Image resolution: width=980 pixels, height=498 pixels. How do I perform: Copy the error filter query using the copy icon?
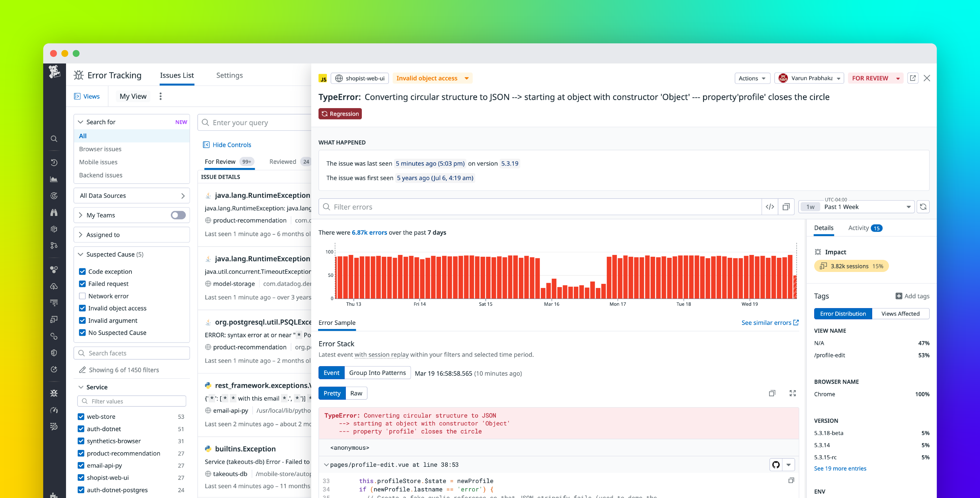point(786,207)
